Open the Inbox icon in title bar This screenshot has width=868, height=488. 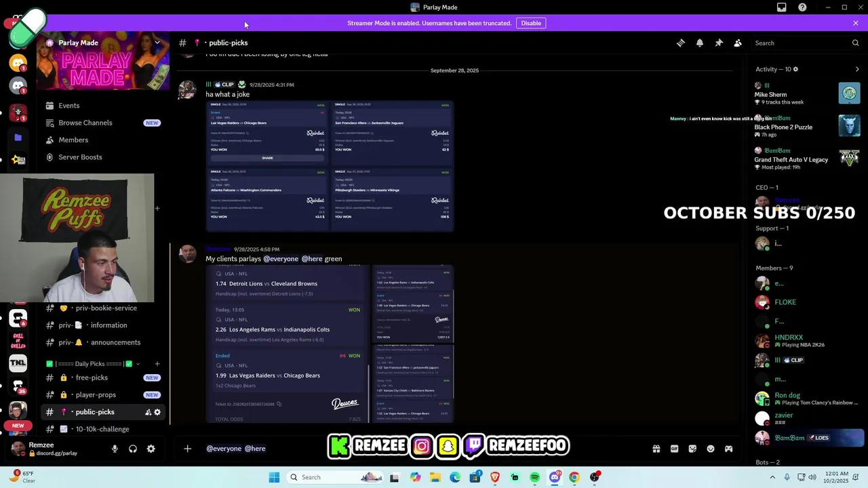click(x=782, y=7)
